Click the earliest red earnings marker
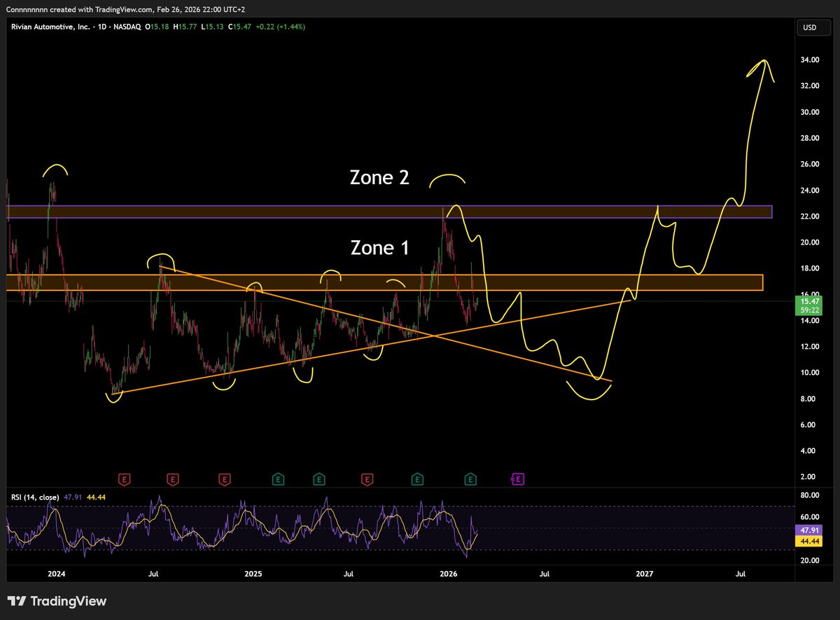840x620 pixels. click(125, 479)
